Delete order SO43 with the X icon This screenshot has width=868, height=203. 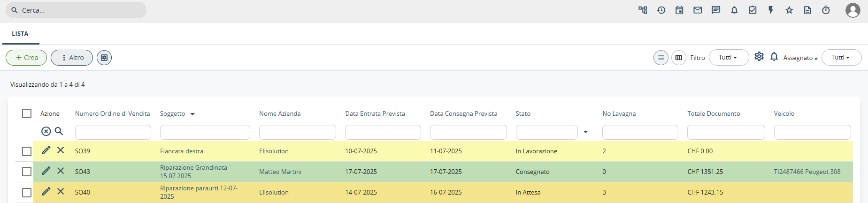point(61,171)
